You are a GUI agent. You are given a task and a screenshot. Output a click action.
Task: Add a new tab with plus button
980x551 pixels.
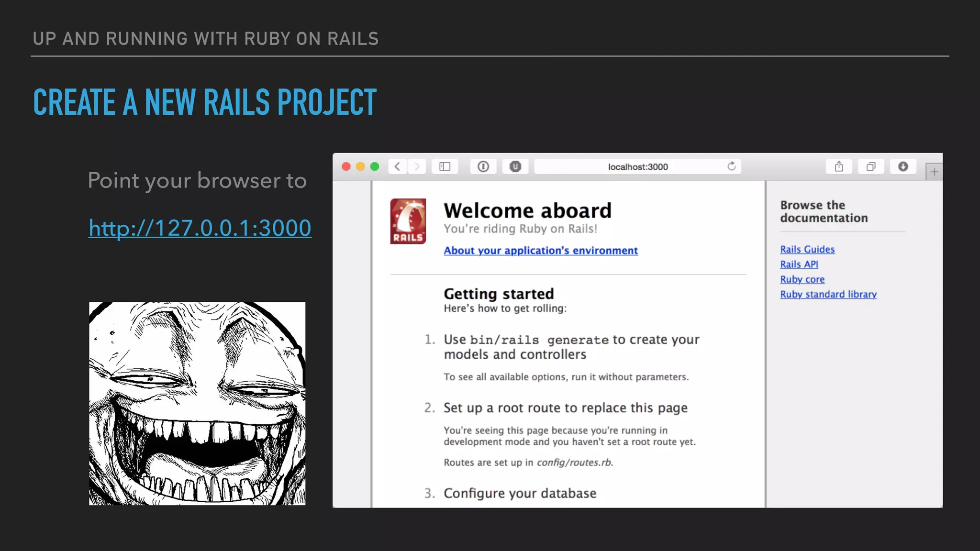pos(934,172)
